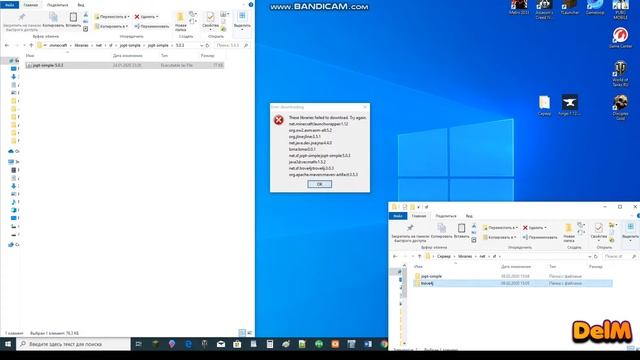
Task: Open World of Tanks desktop icon
Action: click(620, 73)
